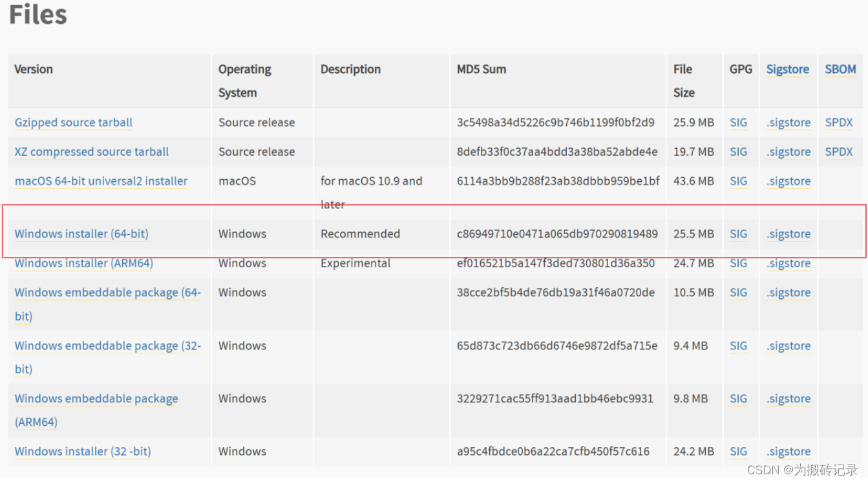The height and width of the screenshot is (482, 868).
Task: Download the Windows installer (ARM64)
Action: point(83,263)
